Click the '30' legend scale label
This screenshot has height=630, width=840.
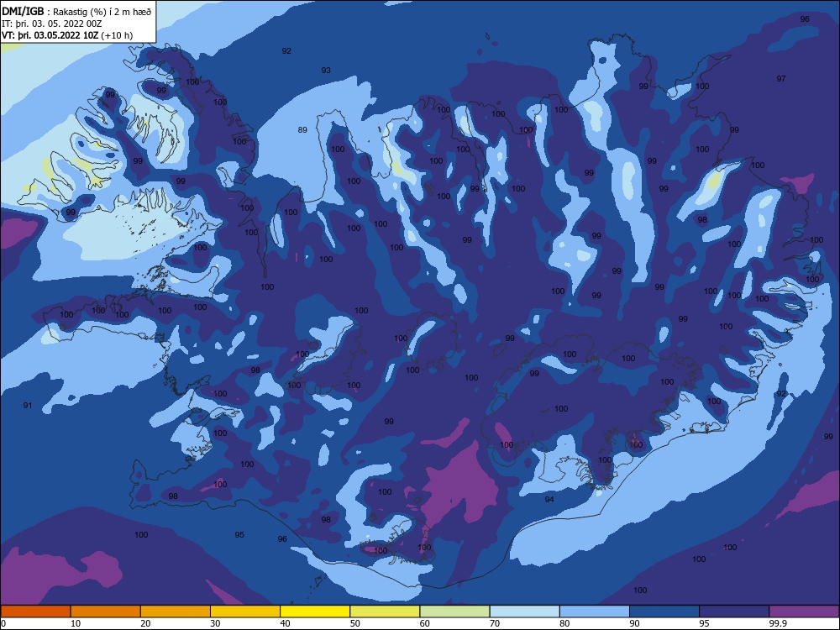click(215, 623)
